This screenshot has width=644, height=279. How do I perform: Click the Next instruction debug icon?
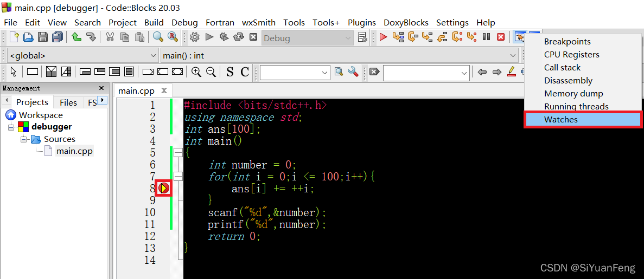tap(457, 37)
